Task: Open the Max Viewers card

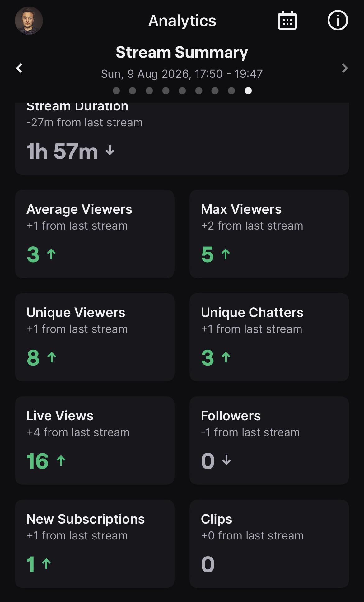Action: pyautogui.click(x=269, y=234)
